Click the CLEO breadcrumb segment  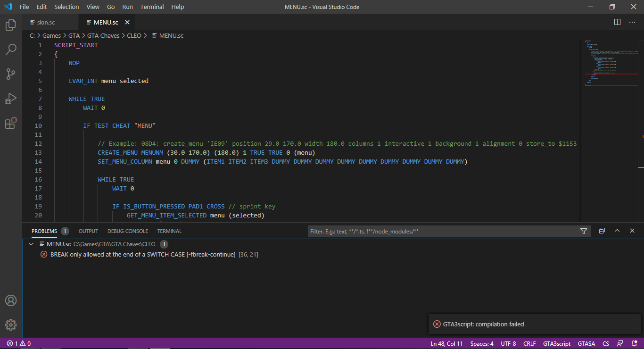pos(134,35)
